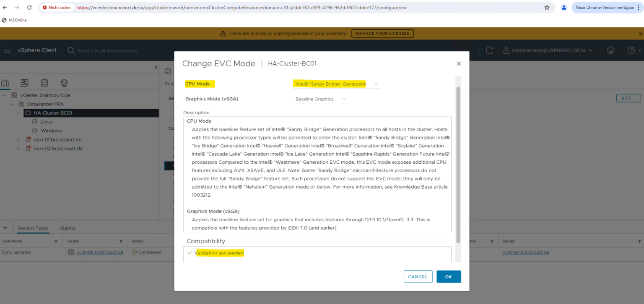Open the Administrator@VSPHERE.LOCAL user menu
The image size is (644, 304).
pyautogui.click(x=548, y=50)
